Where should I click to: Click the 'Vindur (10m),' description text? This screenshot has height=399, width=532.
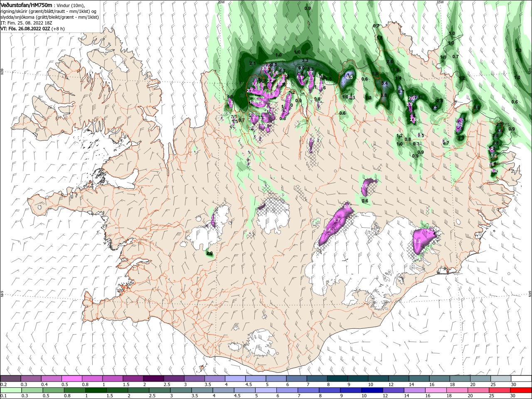[x=71, y=5]
